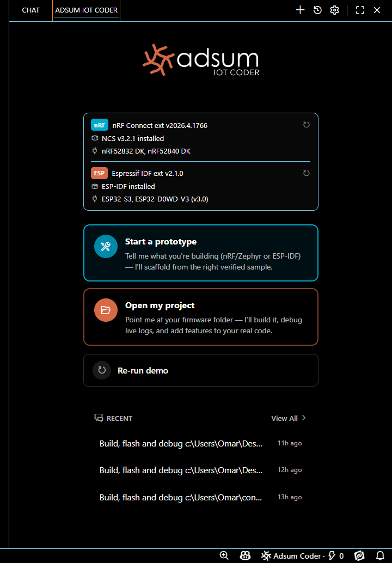
Task: Refresh nRF Connect extension status
Action: point(306,125)
